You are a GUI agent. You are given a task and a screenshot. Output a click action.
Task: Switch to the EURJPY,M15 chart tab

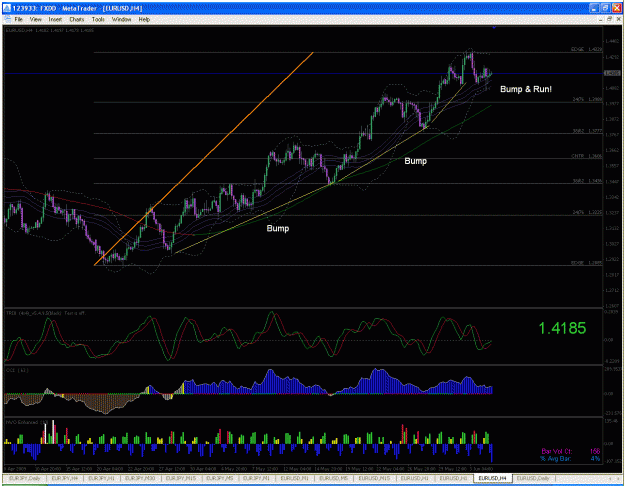[x=181, y=478]
